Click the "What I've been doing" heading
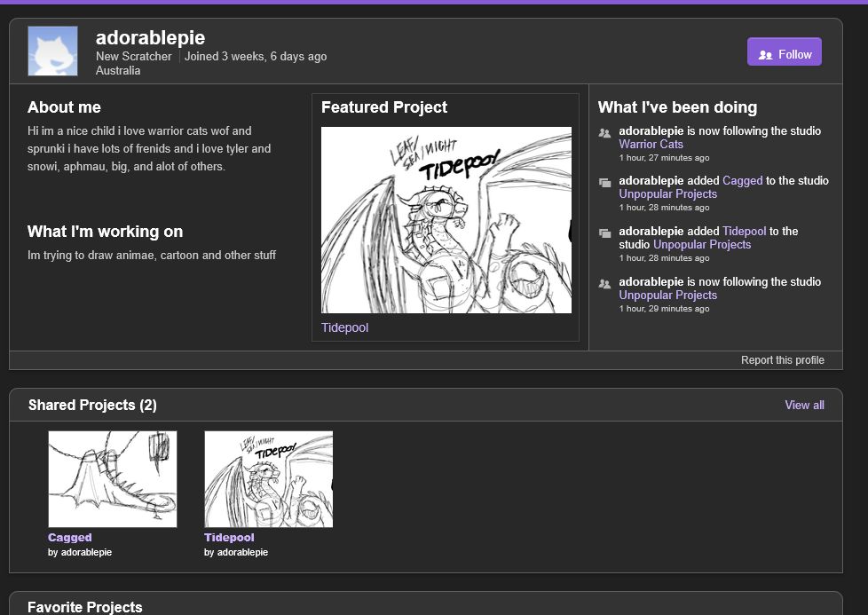This screenshot has width=868, height=615. 677,107
